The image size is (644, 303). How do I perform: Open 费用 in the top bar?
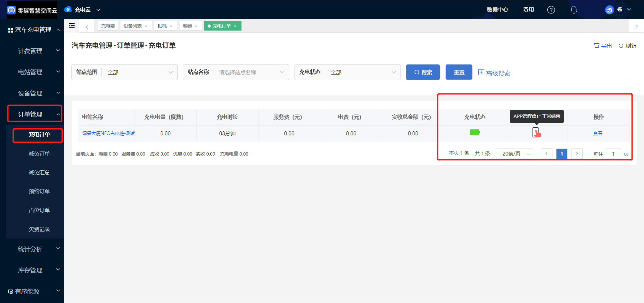(x=528, y=10)
